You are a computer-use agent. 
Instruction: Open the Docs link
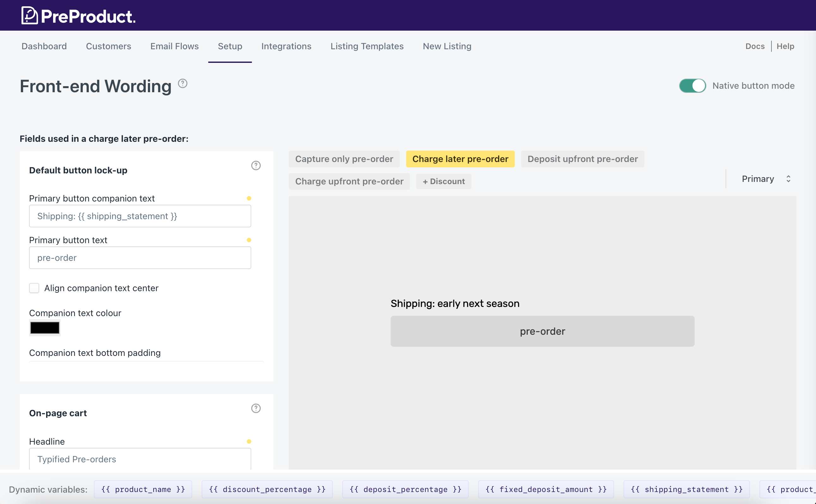pos(755,46)
